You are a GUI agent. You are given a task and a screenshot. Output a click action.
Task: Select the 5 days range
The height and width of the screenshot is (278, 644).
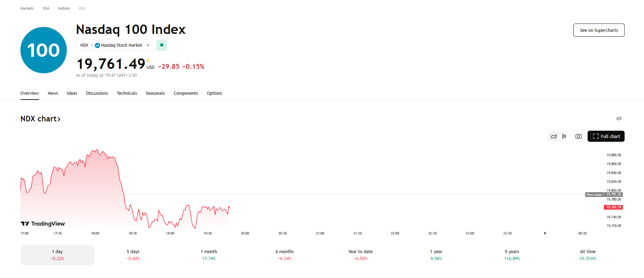133,255
